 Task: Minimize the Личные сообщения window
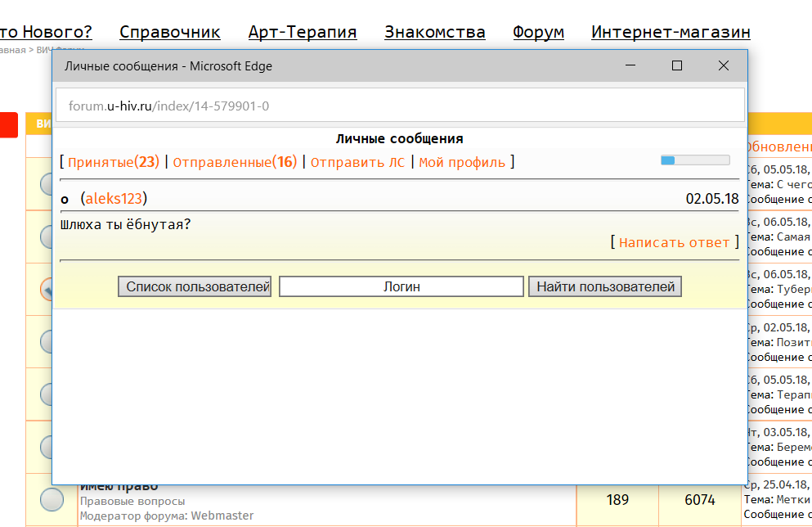pos(630,66)
